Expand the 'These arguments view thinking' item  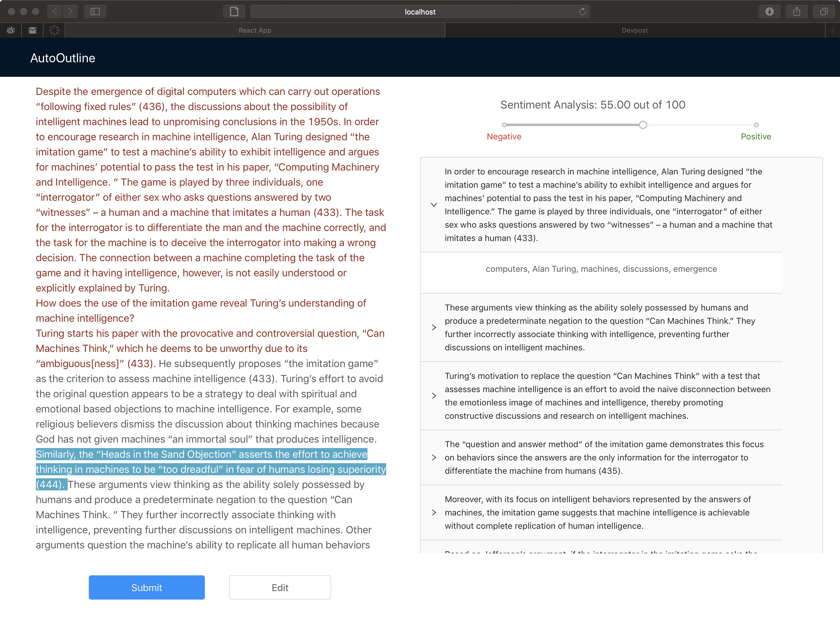point(434,327)
